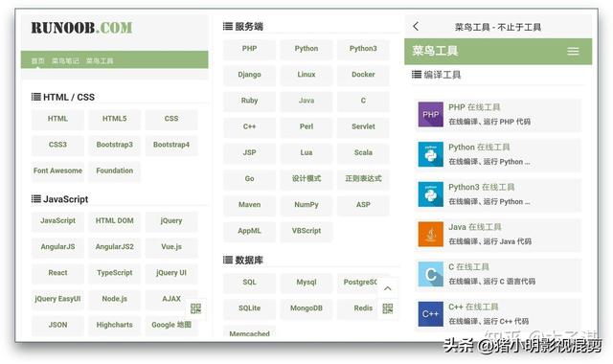Switch to the 菜鸟笔记 nav tab
The height and width of the screenshot is (364, 613).
[x=65, y=60]
